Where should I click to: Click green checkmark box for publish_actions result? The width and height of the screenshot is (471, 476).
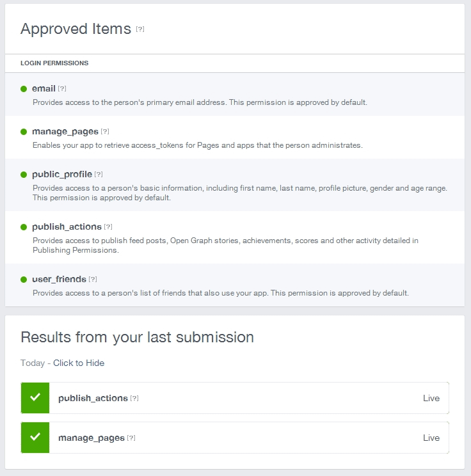click(x=35, y=398)
